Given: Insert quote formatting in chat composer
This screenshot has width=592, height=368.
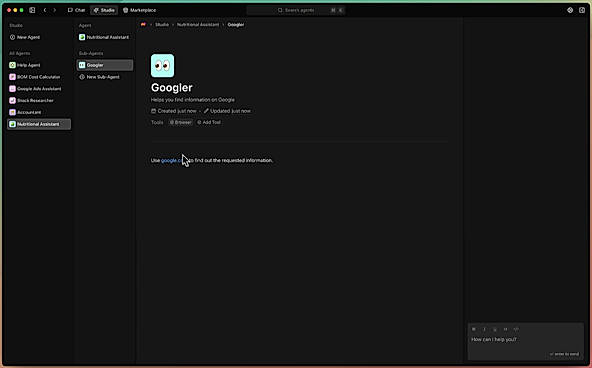Looking at the screenshot, I should (x=506, y=329).
